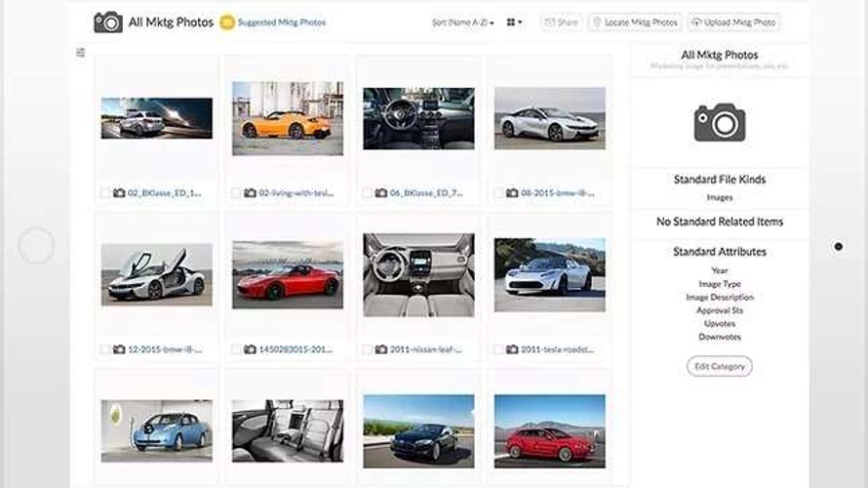The width and height of the screenshot is (868, 488).
Task: Check the box for 1450283015-201
Action: pos(236,349)
